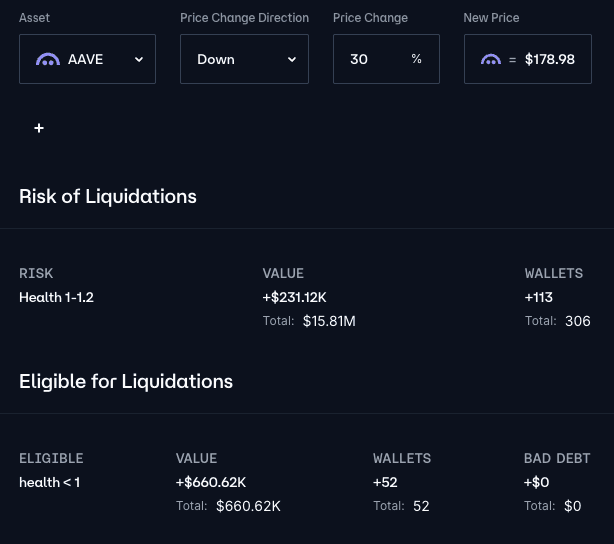Click the plus icon to add asset row
The width and height of the screenshot is (614, 544).
[x=39, y=128]
